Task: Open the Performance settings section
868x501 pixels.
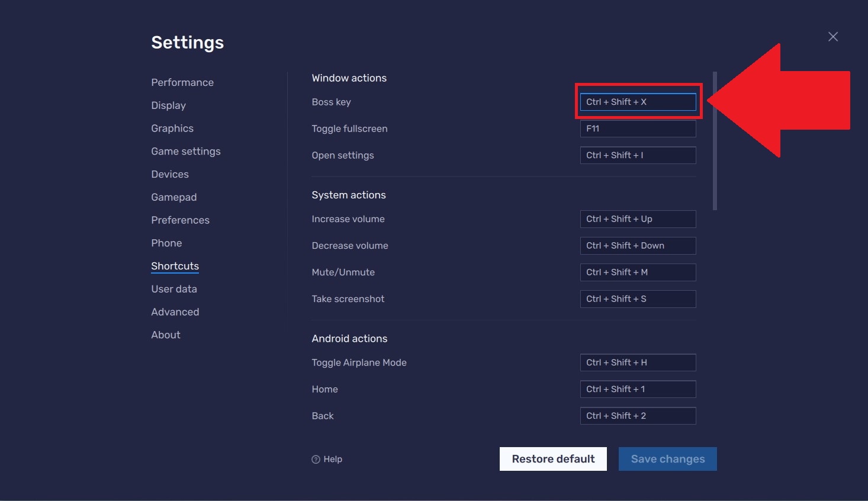Action: (x=182, y=82)
